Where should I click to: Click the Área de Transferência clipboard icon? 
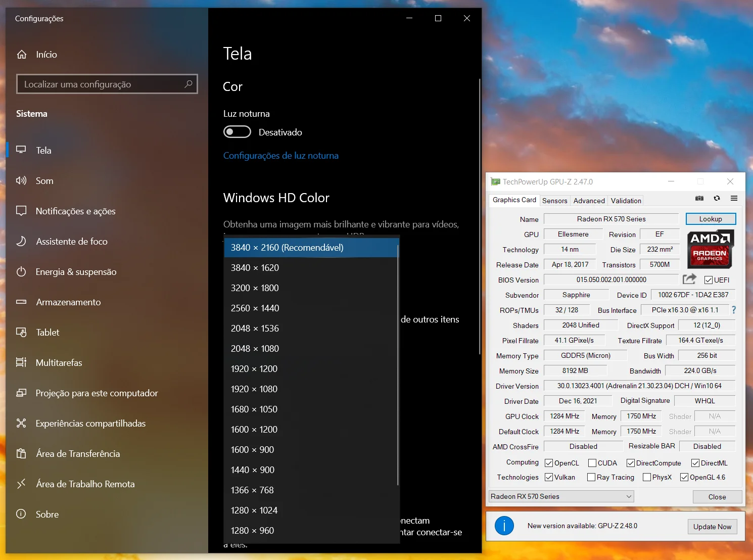[x=21, y=453]
